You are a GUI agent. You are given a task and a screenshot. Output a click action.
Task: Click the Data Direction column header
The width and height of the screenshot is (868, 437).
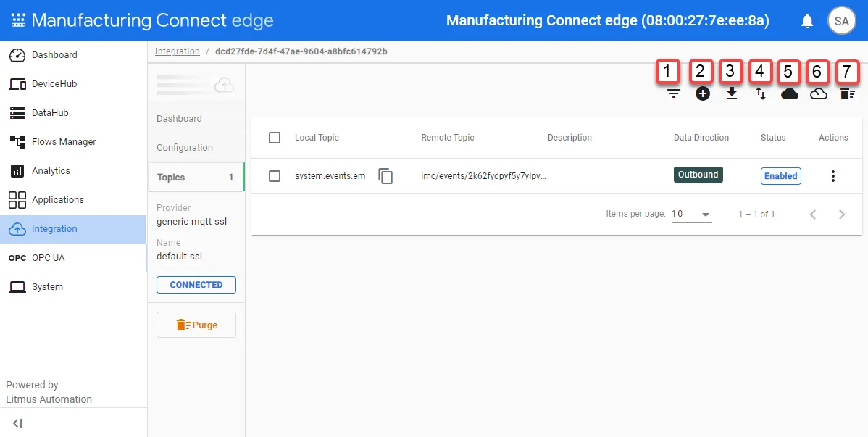[701, 138]
